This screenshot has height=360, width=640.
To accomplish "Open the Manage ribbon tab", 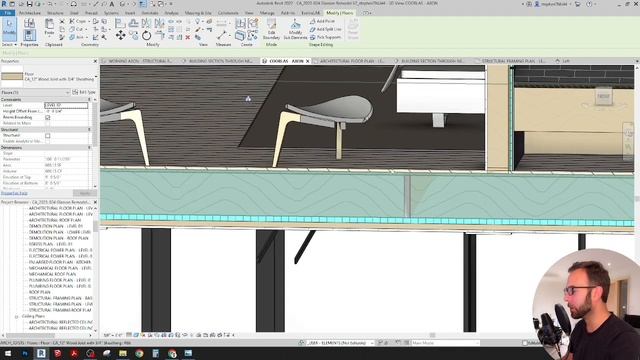I will tap(267, 13).
